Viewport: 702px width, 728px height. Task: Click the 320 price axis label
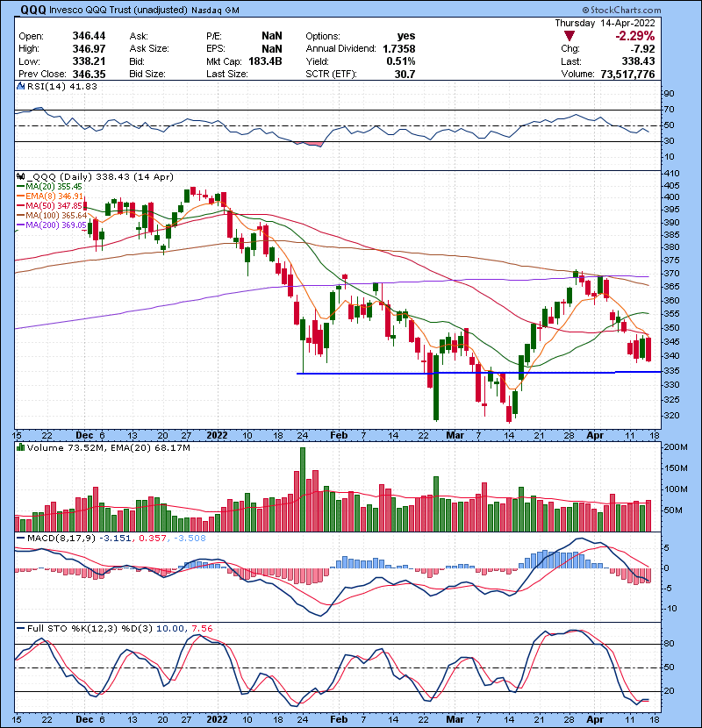tap(672, 416)
